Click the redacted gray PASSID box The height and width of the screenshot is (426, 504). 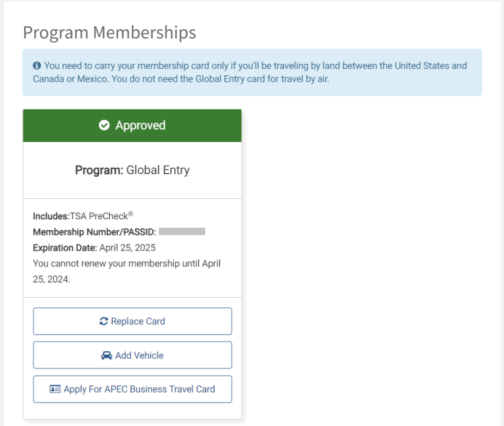[x=182, y=232]
